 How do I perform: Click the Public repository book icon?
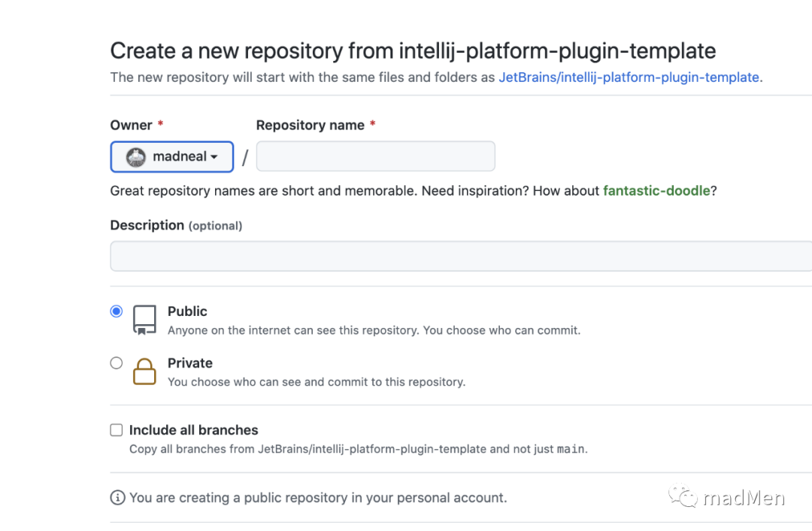pos(144,320)
